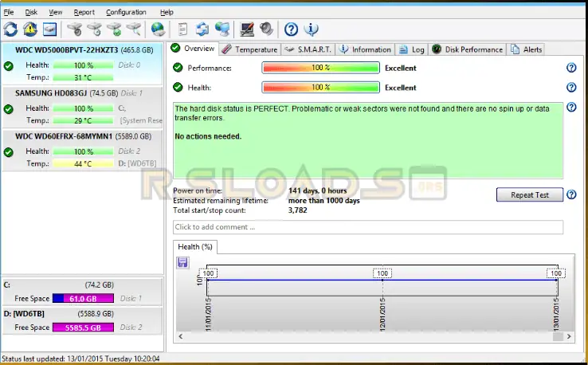Open the Report menu
The height and width of the screenshot is (365, 588).
coord(84,12)
